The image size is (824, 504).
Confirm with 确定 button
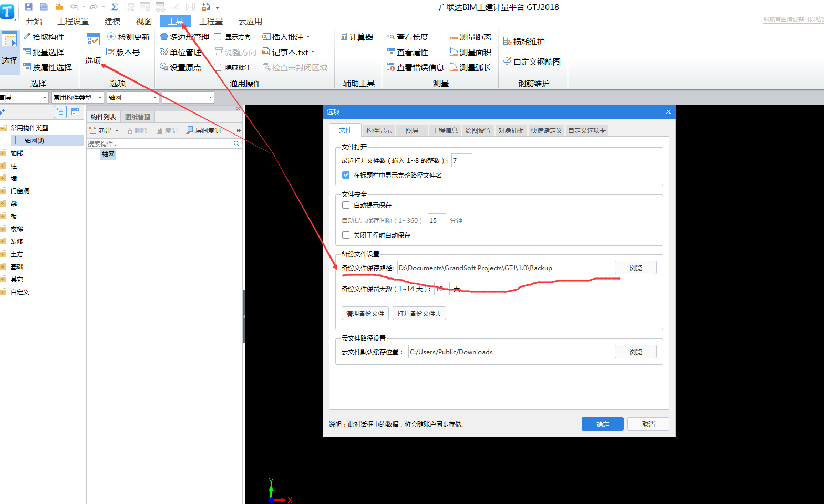(x=603, y=424)
